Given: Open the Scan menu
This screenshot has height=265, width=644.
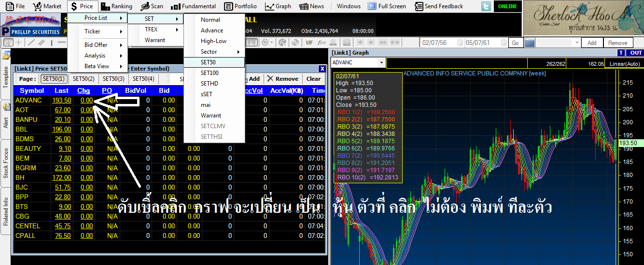Looking at the screenshot, I should (152, 6).
